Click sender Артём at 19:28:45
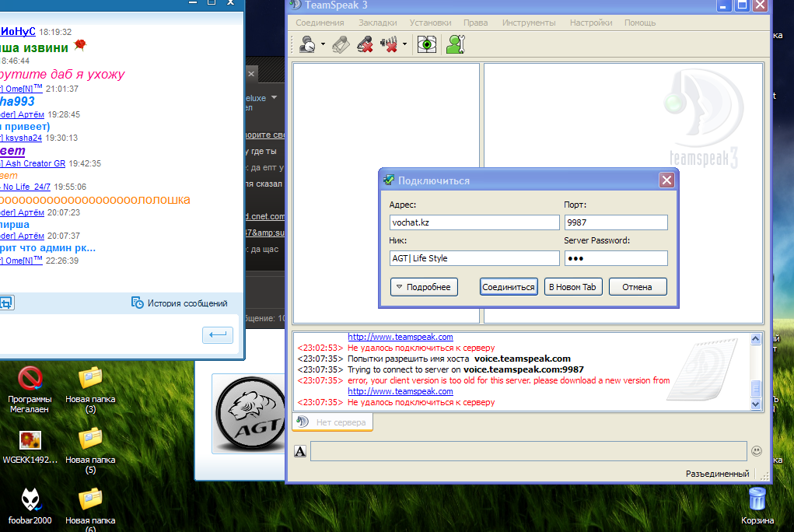The image size is (794, 532). (31, 114)
